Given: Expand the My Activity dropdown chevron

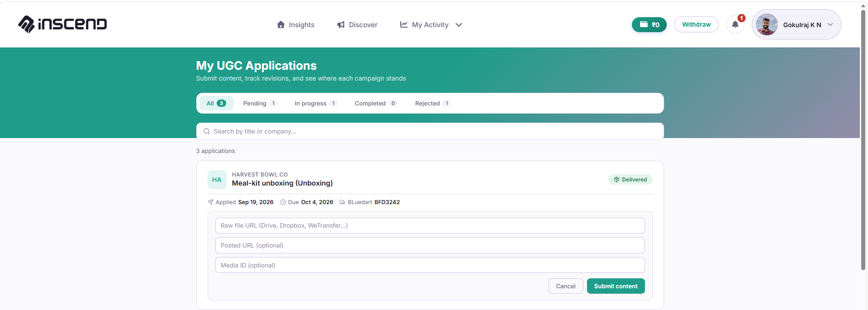Looking at the screenshot, I should [459, 25].
